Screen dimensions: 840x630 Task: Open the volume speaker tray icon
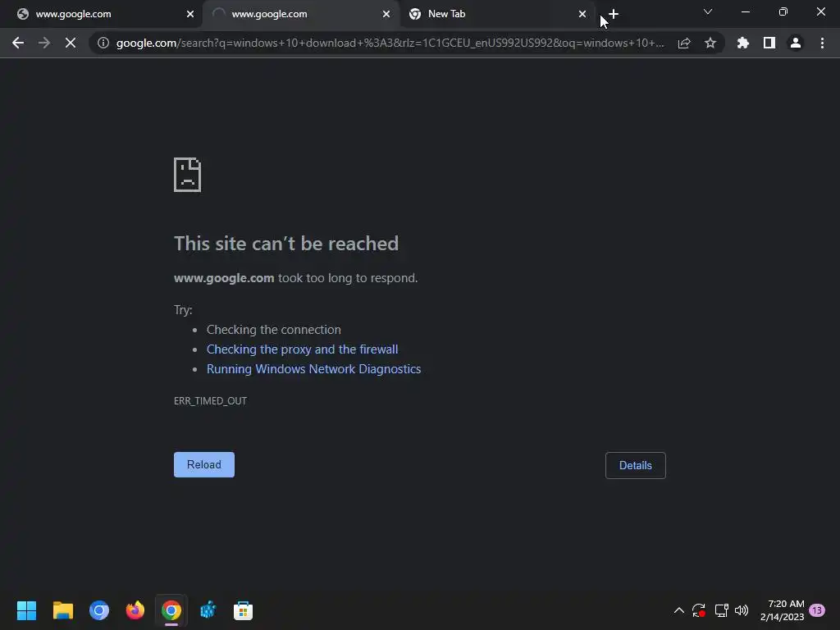pyautogui.click(x=742, y=610)
